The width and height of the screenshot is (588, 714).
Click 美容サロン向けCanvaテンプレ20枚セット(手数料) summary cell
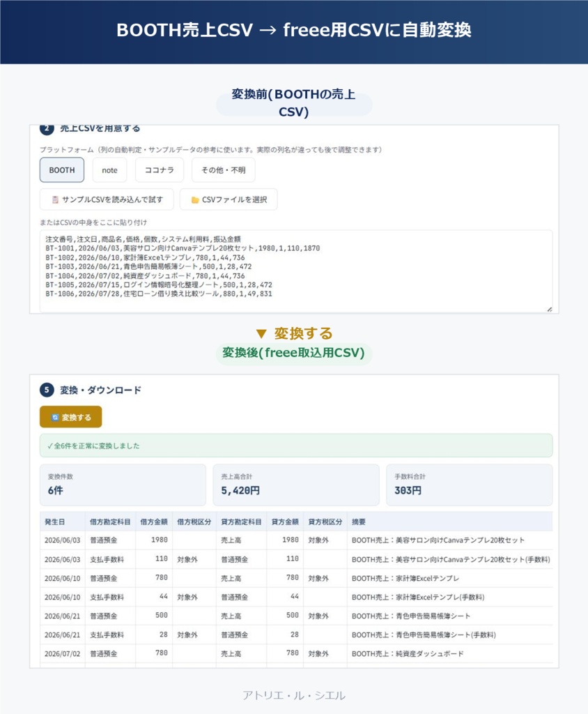(x=451, y=559)
